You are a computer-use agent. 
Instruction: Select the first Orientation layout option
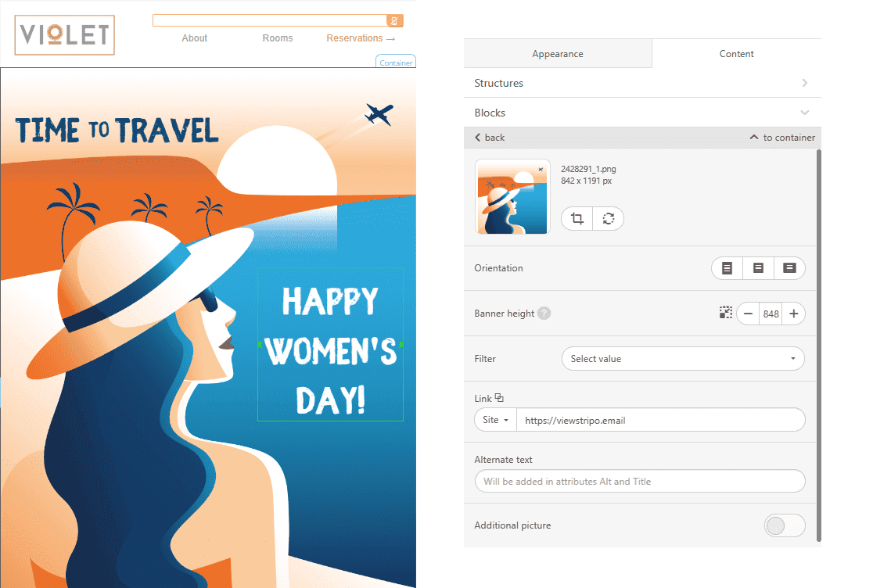pos(727,267)
